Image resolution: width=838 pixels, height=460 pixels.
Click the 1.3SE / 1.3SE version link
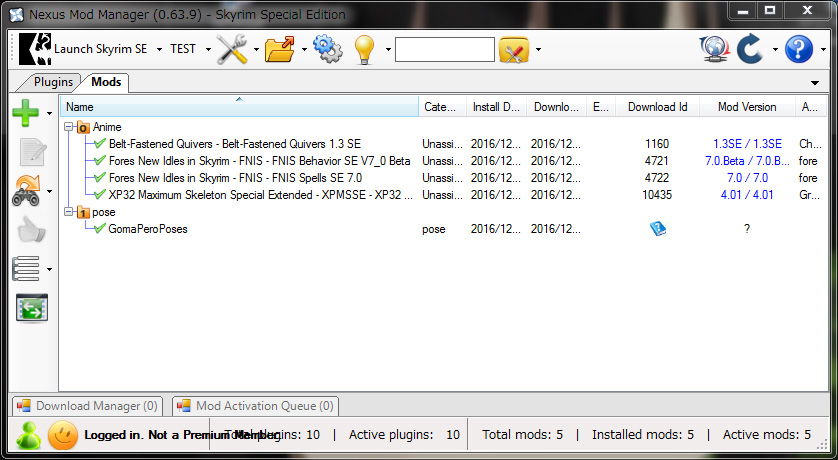(x=747, y=144)
